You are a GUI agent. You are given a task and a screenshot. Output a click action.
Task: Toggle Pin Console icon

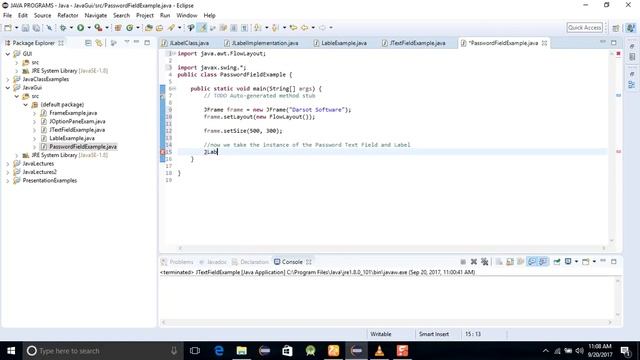557,262
